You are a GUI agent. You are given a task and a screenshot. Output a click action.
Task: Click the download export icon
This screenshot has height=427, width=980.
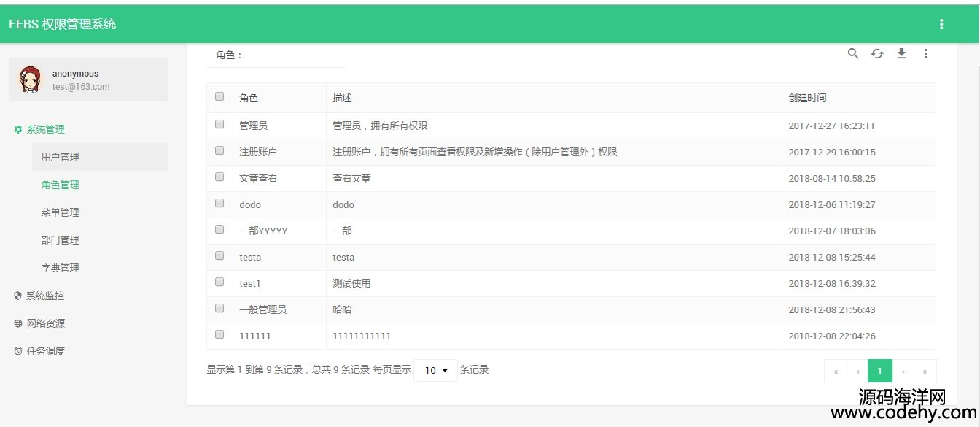901,53
